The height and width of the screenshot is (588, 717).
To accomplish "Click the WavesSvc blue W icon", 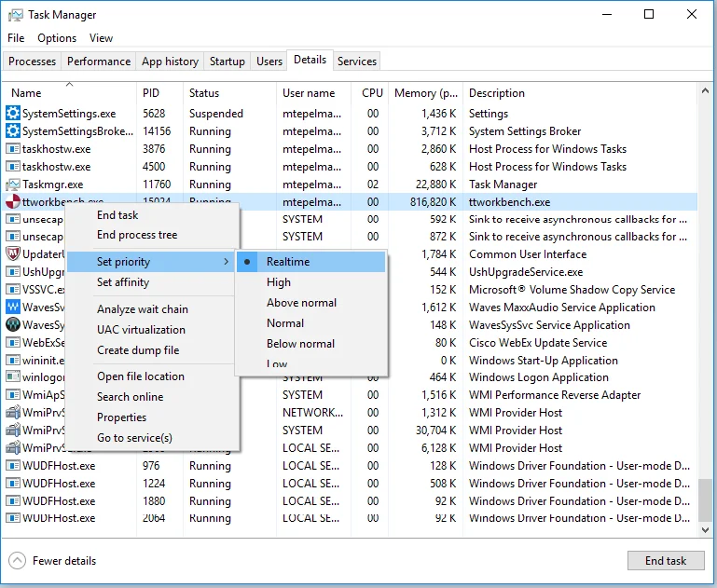I will [x=13, y=307].
